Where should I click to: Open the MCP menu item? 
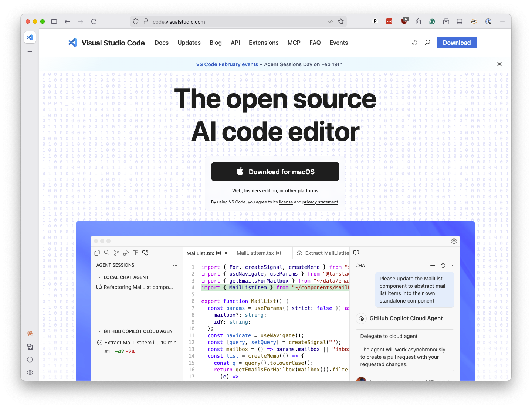point(294,43)
